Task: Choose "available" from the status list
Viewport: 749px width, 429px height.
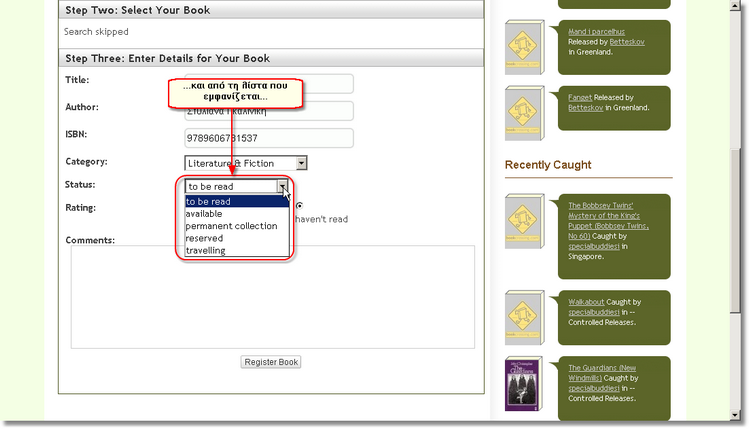Action: pos(205,214)
